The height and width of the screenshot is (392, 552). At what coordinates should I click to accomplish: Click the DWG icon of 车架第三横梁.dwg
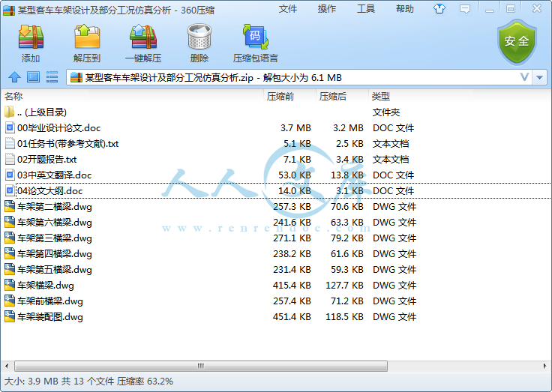[x=10, y=238]
